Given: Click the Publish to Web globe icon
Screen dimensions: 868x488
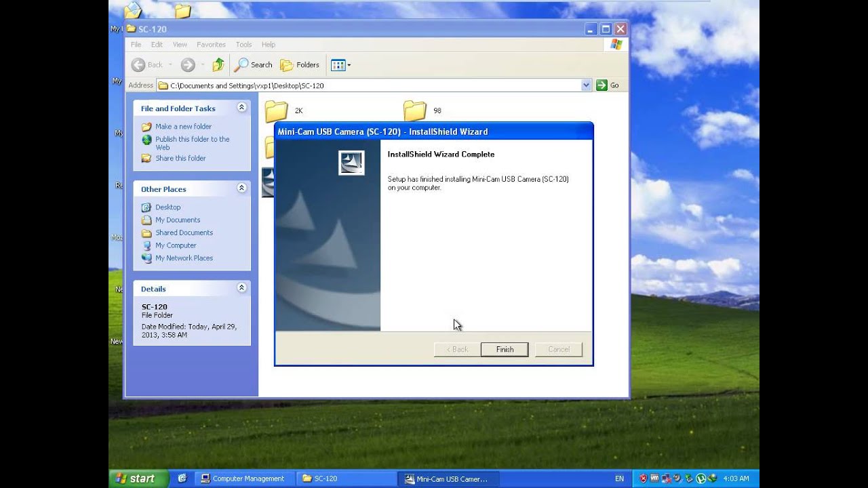Looking at the screenshot, I should coord(146,140).
